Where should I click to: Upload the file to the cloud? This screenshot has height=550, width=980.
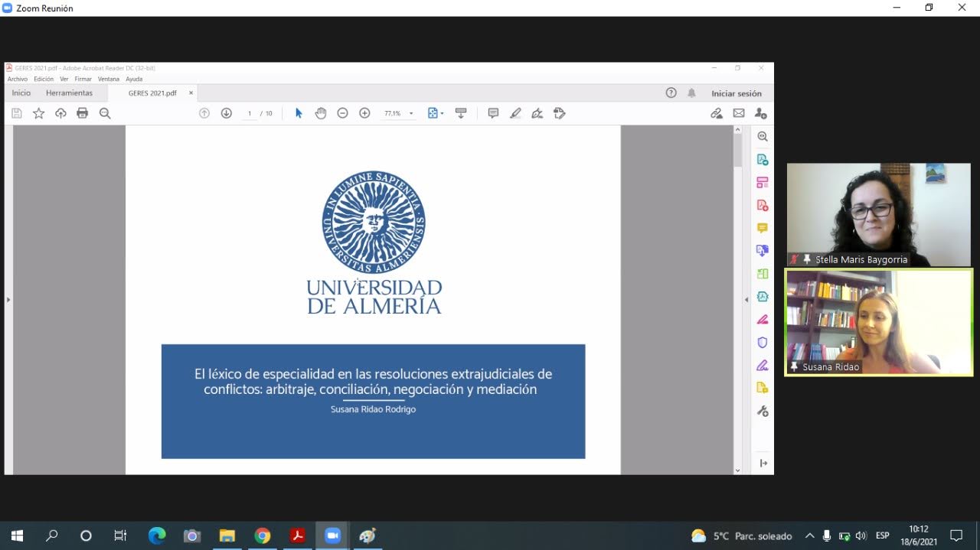click(60, 113)
